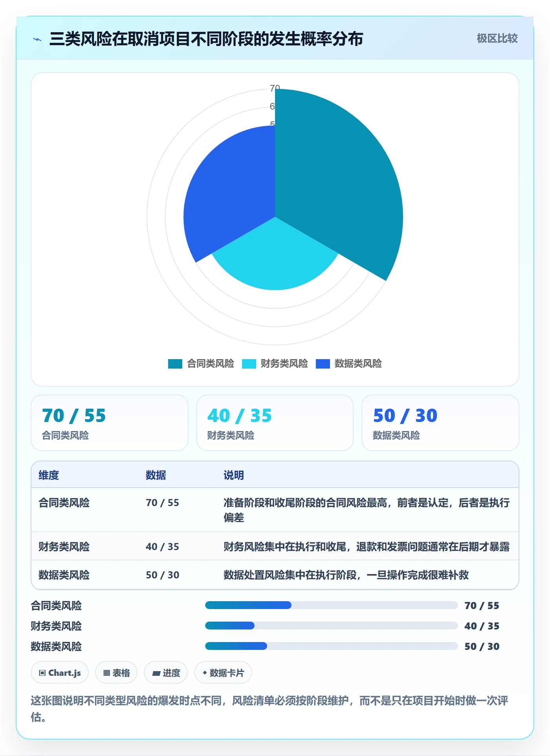Image resolution: width=550 pixels, height=756 pixels.
Task: Select the 表格 tag chip
Action: coord(116,673)
